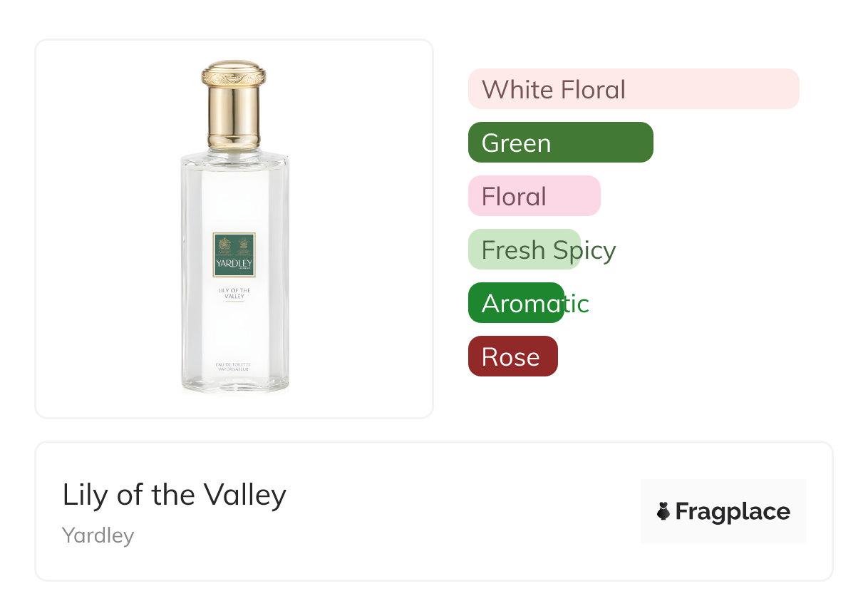The height and width of the screenshot is (616, 868).
Task: Click the YARDLEY wordmark on the green label
Action: 234,264
